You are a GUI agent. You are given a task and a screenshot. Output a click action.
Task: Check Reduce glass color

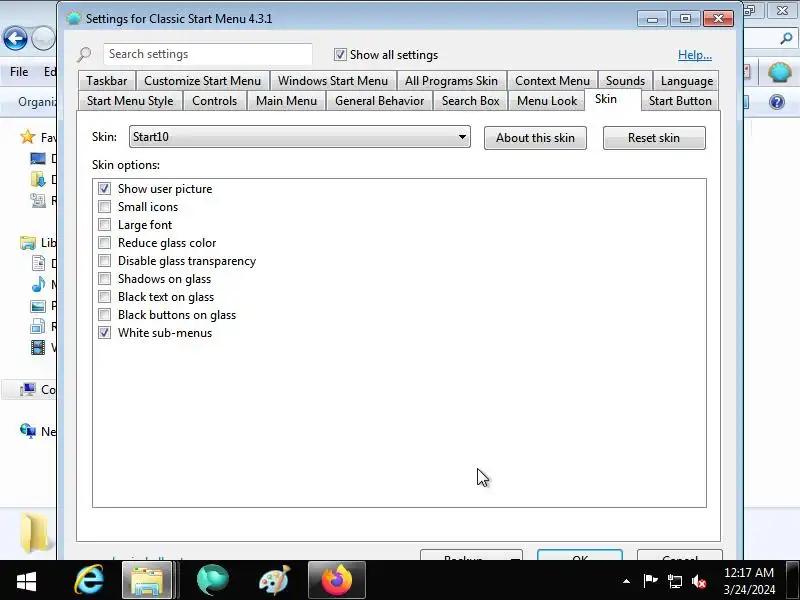click(x=105, y=243)
